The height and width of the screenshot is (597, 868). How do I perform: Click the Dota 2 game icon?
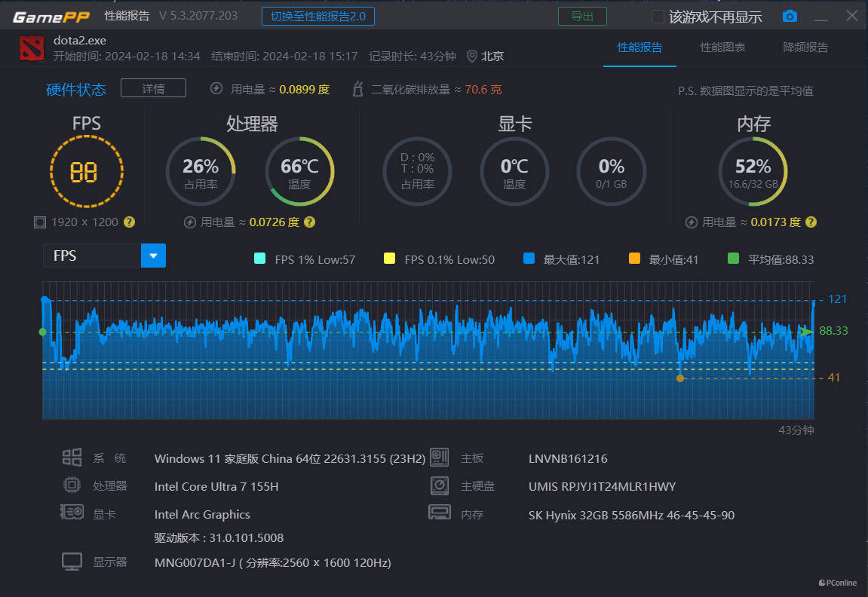click(x=32, y=48)
